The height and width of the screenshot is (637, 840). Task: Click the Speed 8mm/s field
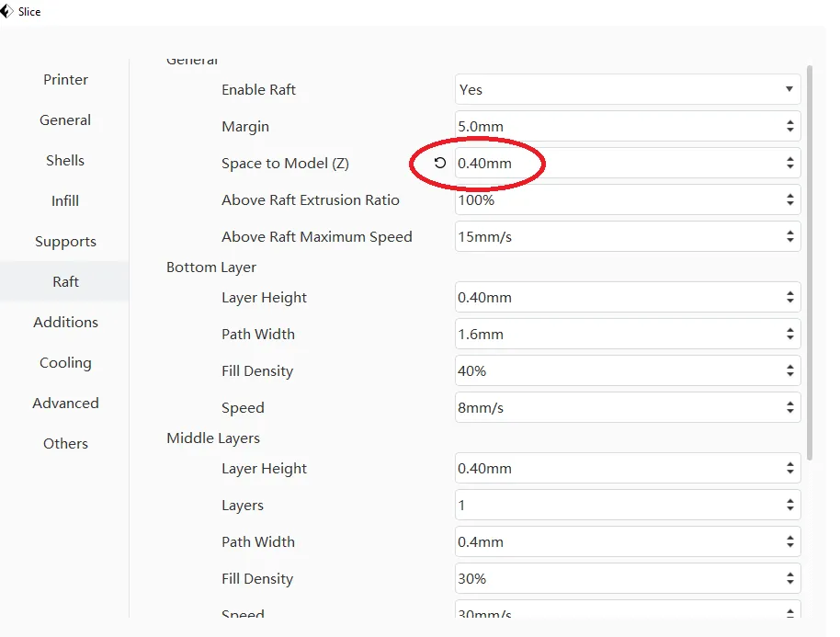(628, 408)
